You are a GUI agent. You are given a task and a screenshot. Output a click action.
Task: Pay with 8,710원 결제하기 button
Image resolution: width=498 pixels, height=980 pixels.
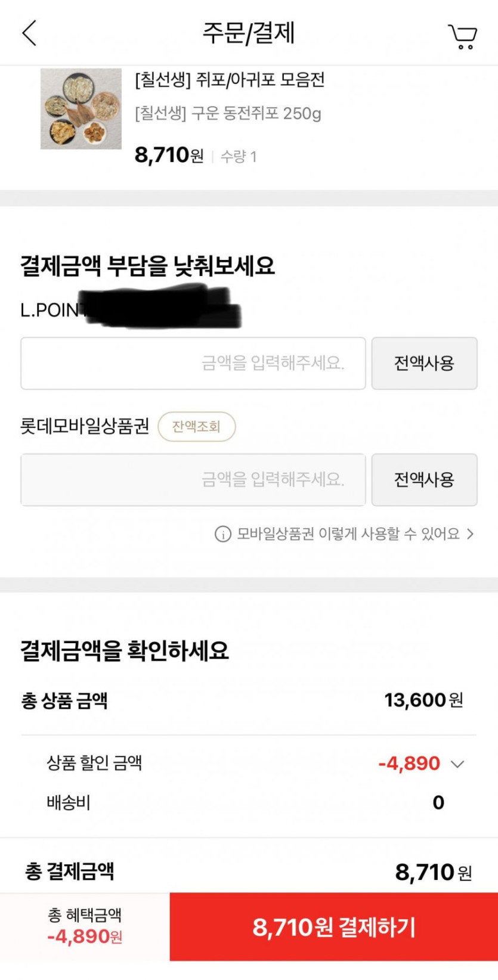(333, 927)
